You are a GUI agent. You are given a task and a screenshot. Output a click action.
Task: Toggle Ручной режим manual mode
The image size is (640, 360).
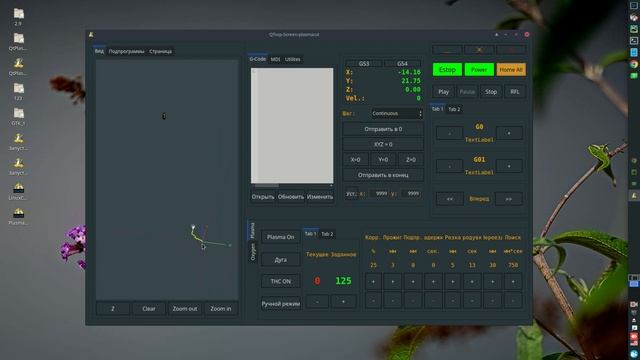pyautogui.click(x=280, y=304)
